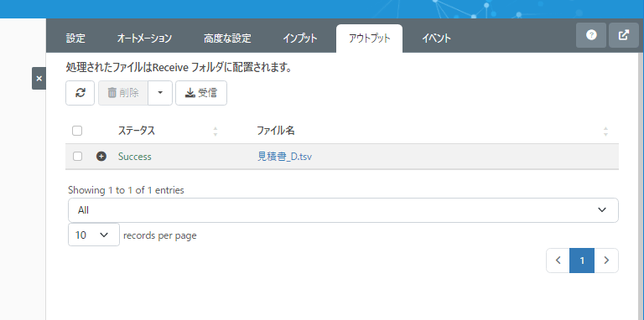Click the 受信 receive button
The image size is (644, 320).
point(201,93)
